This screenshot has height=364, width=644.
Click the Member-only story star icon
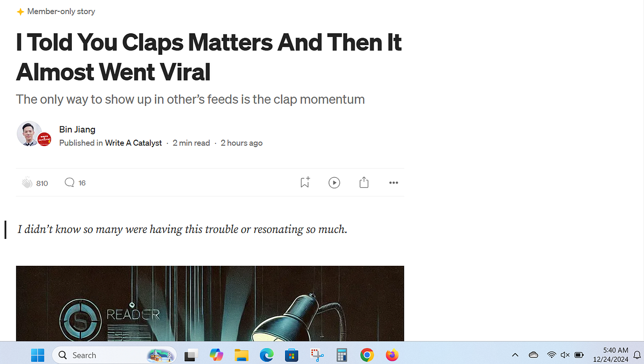pyautogui.click(x=20, y=11)
